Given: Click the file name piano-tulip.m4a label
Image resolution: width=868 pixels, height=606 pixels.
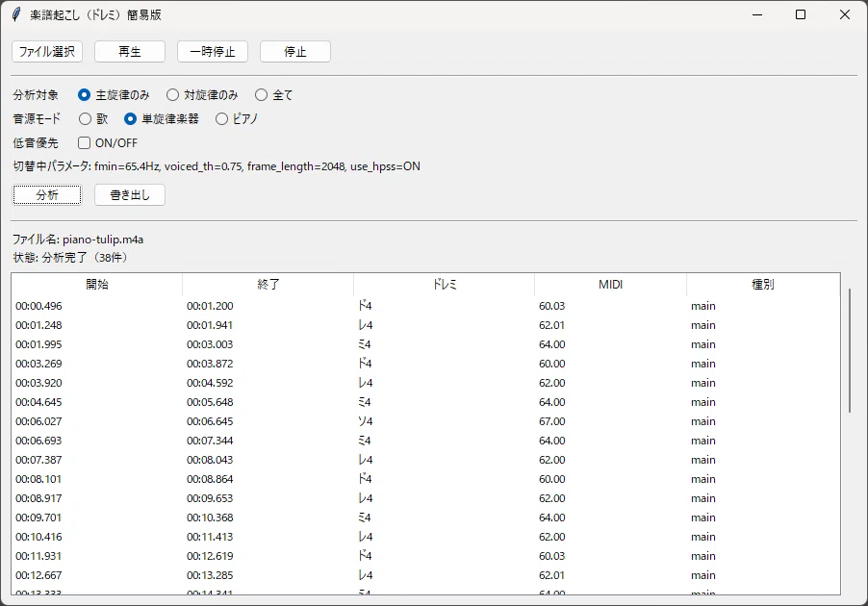Looking at the screenshot, I should pyautogui.click(x=78, y=240).
